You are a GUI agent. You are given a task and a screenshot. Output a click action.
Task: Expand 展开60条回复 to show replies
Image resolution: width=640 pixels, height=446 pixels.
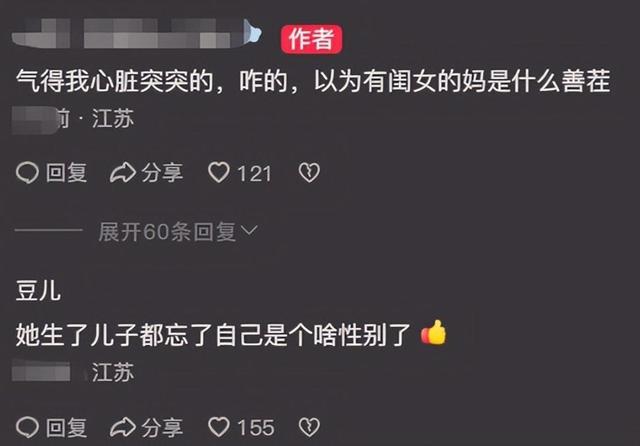coord(178,232)
